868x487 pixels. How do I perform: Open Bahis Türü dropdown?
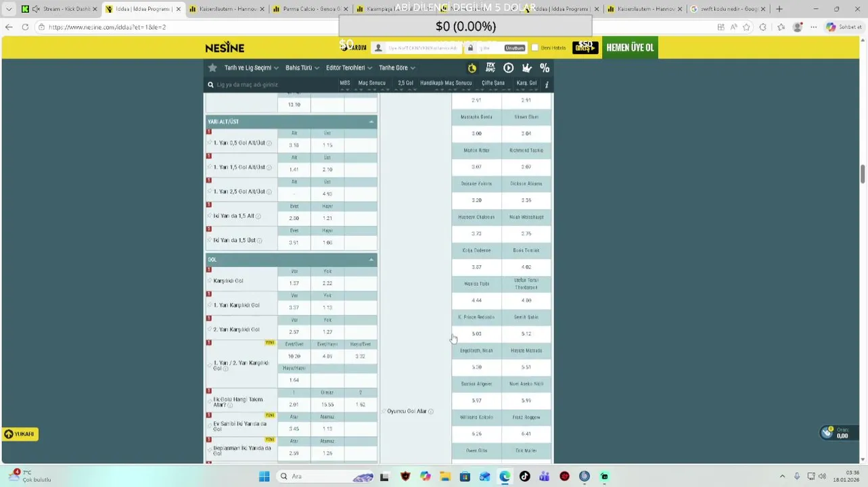click(x=302, y=68)
